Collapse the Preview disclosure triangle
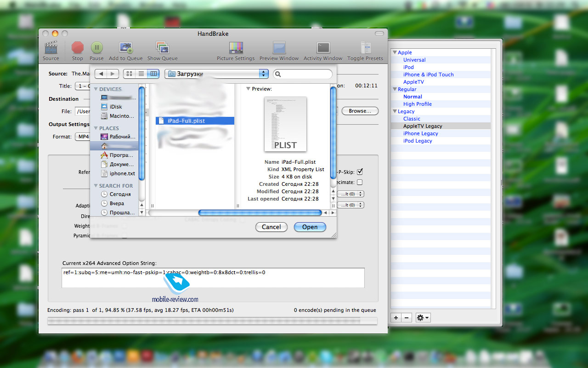588x368 pixels. (249, 89)
